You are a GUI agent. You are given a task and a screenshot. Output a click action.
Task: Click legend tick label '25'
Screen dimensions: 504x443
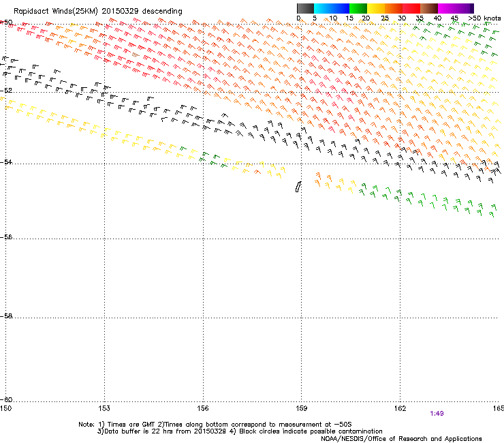coord(385,18)
